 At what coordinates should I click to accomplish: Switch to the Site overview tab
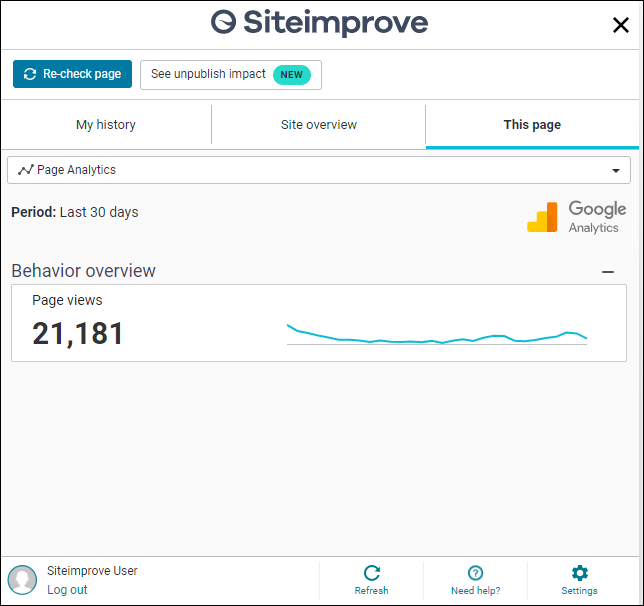[319, 124]
